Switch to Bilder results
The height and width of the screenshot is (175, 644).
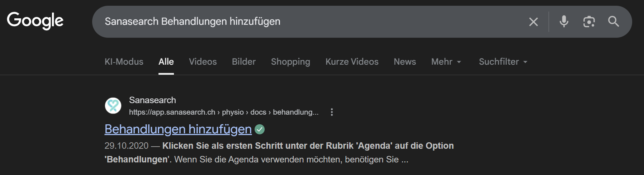[x=243, y=62]
